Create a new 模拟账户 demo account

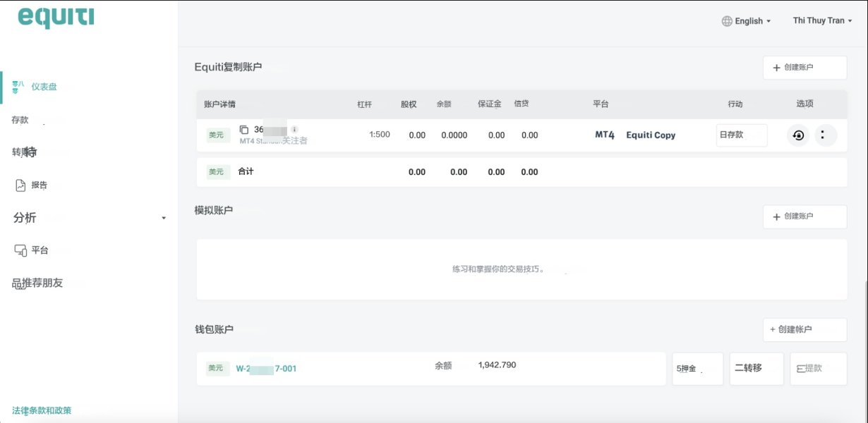(x=805, y=216)
